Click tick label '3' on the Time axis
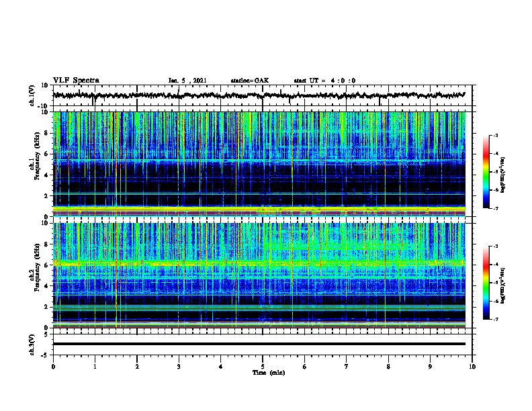This screenshot has width=532, height=411. [179, 367]
